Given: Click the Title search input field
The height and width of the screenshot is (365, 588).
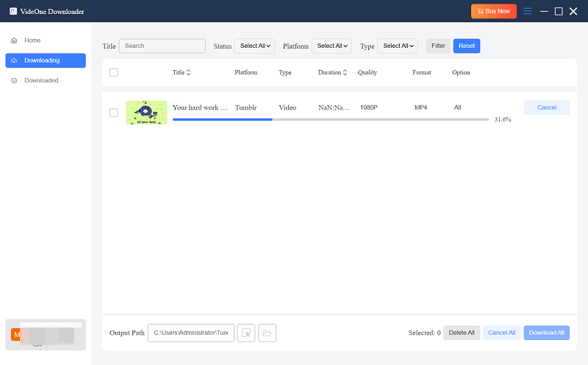Looking at the screenshot, I should pos(162,46).
